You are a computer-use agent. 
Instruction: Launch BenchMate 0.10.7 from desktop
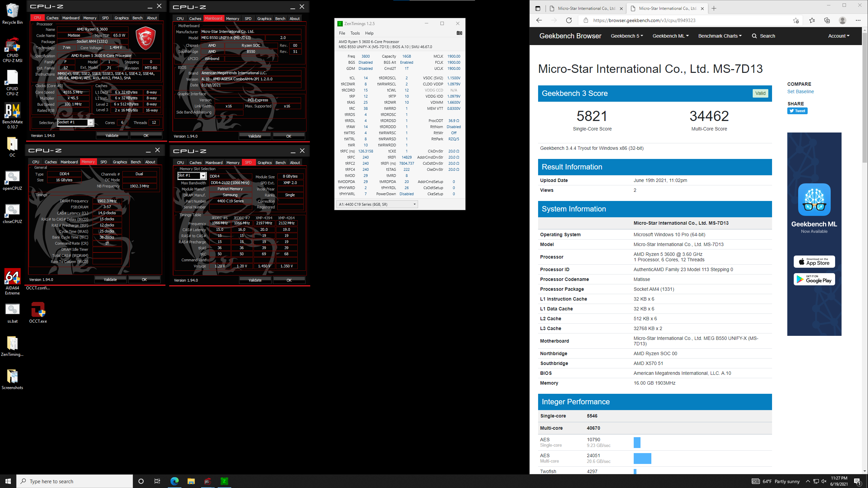(x=12, y=116)
